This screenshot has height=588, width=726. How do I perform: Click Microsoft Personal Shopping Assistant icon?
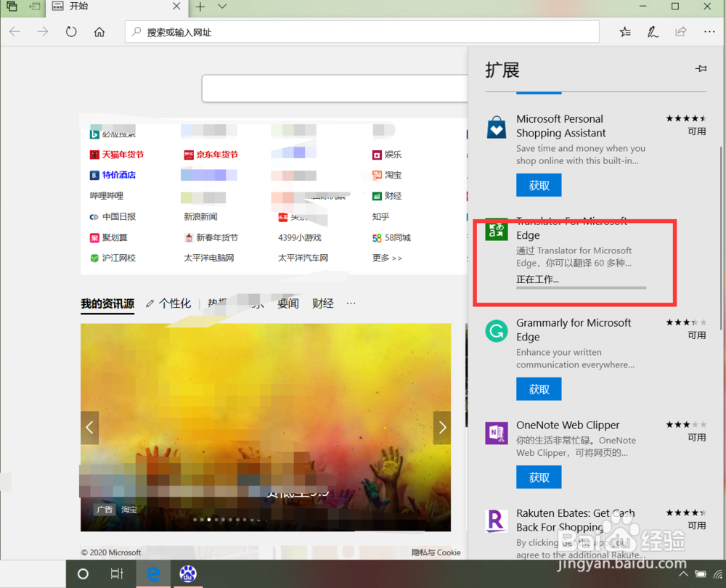pos(497,127)
